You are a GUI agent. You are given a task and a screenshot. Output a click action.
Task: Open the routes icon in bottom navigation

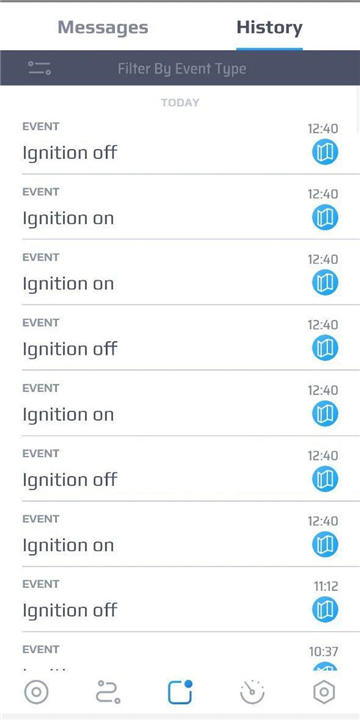(x=108, y=692)
